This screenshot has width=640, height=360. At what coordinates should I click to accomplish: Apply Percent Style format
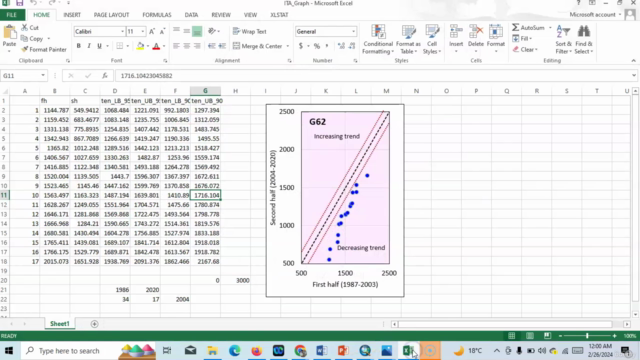317,46
